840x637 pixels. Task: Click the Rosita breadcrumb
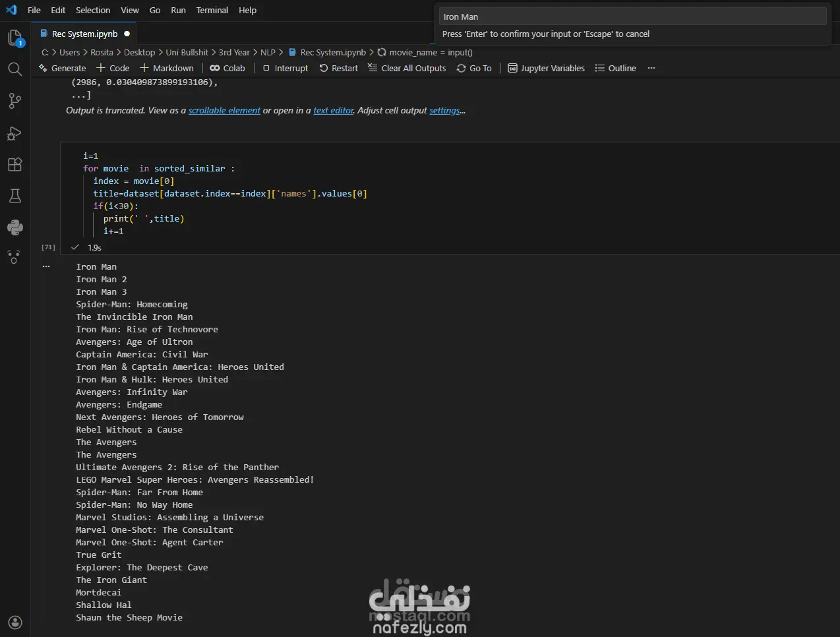(102, 52)
